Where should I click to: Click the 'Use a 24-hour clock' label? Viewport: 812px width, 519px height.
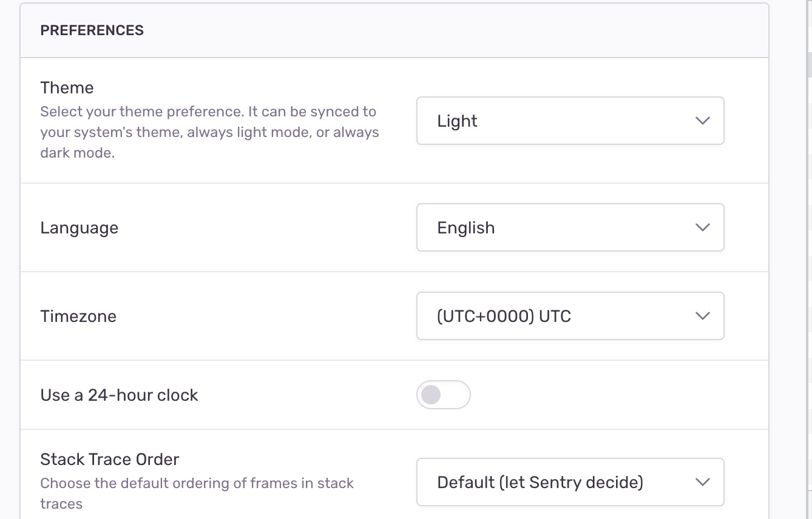119,395
